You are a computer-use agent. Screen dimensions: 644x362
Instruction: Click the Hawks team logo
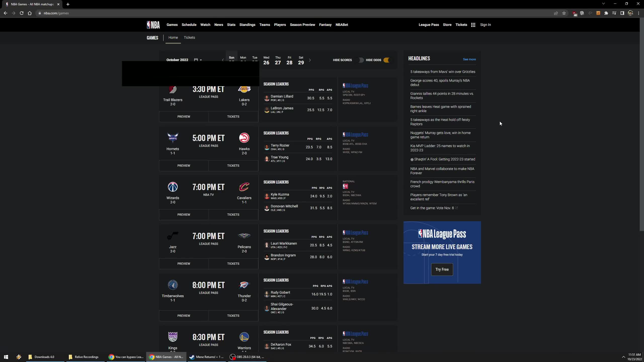click(x=244, y=138)
